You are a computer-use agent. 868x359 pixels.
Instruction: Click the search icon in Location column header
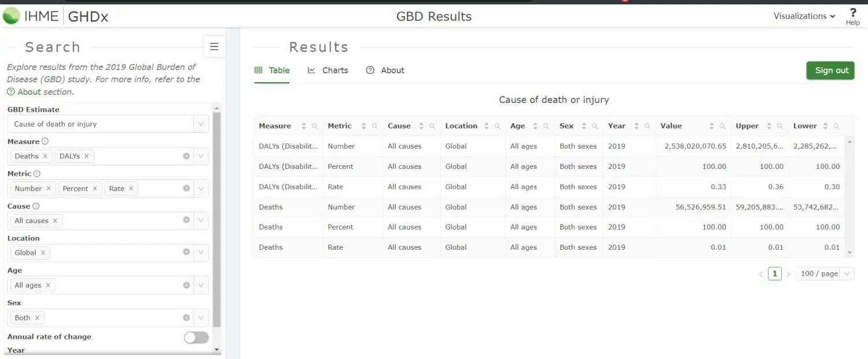[x=498, y=126]
